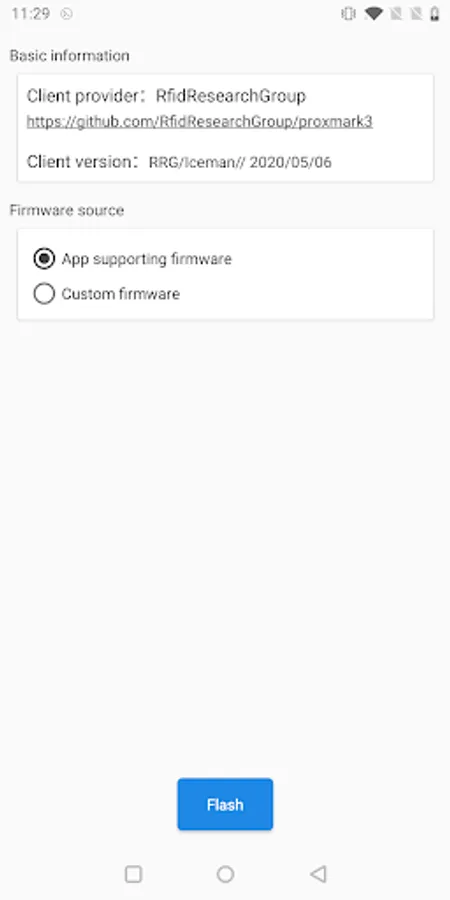
Task: Click the Flash button
Action: coord(225,804)
